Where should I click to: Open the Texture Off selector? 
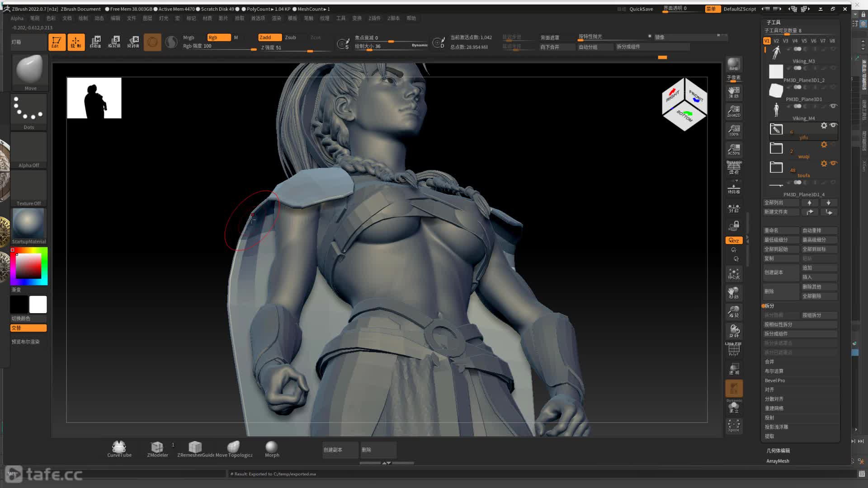pos(29,188)
